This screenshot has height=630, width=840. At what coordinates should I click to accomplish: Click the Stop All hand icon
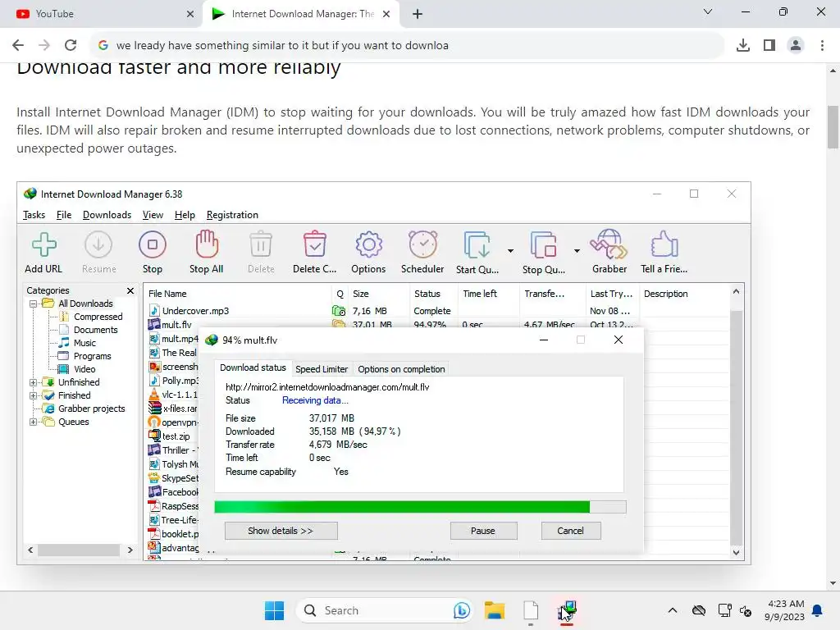click(207, 244)
